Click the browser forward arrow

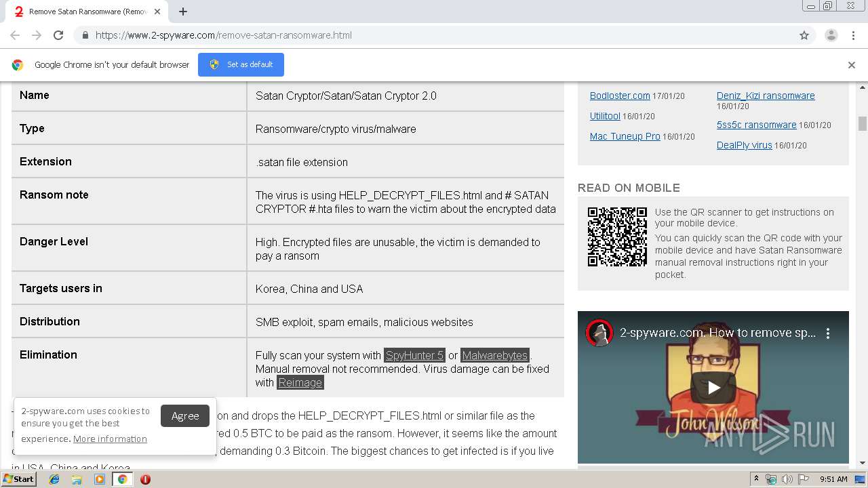click(x=37, y=35)
